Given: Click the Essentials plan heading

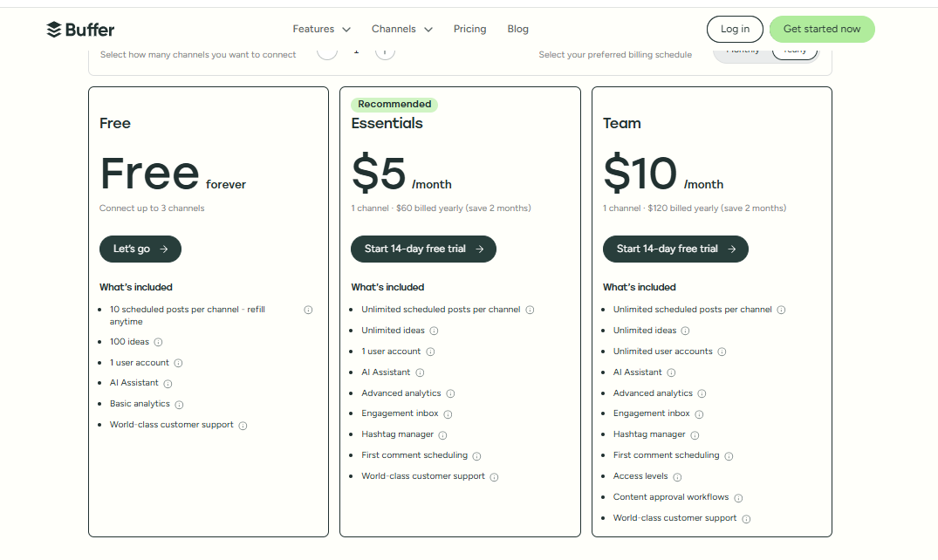Looking at the screenshot, I should (387, 123).
